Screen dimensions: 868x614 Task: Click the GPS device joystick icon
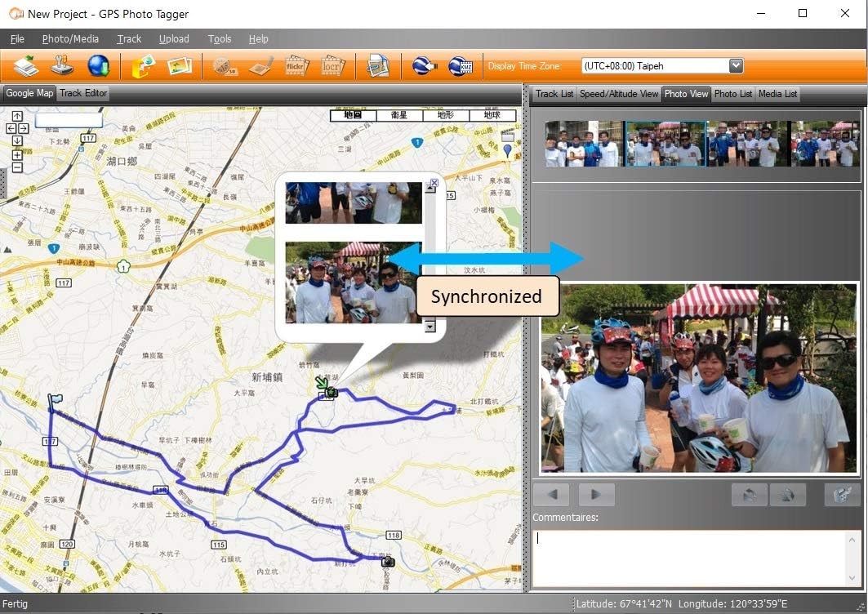point(63,66)
